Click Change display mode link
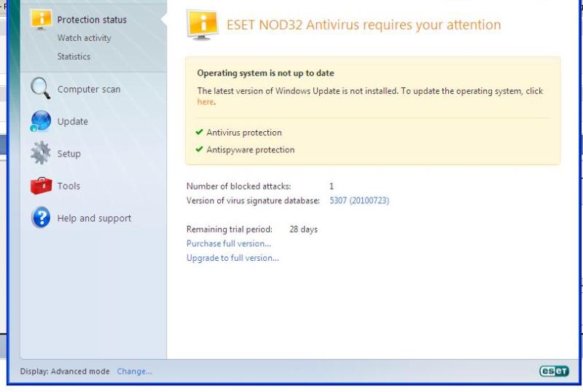Viewport: 583px width, 392px height. pos(134,371)
